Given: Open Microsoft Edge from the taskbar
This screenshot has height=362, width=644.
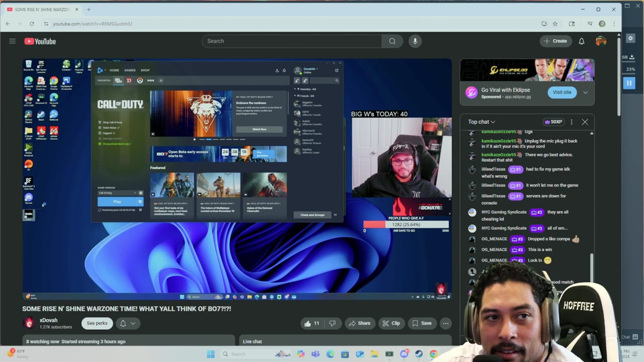Looking at the screenshot, I should coord(330,354).
